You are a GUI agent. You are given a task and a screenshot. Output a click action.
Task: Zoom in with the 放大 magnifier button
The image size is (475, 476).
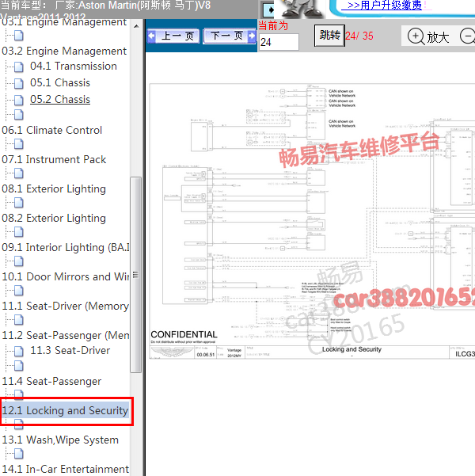(428, 36)
